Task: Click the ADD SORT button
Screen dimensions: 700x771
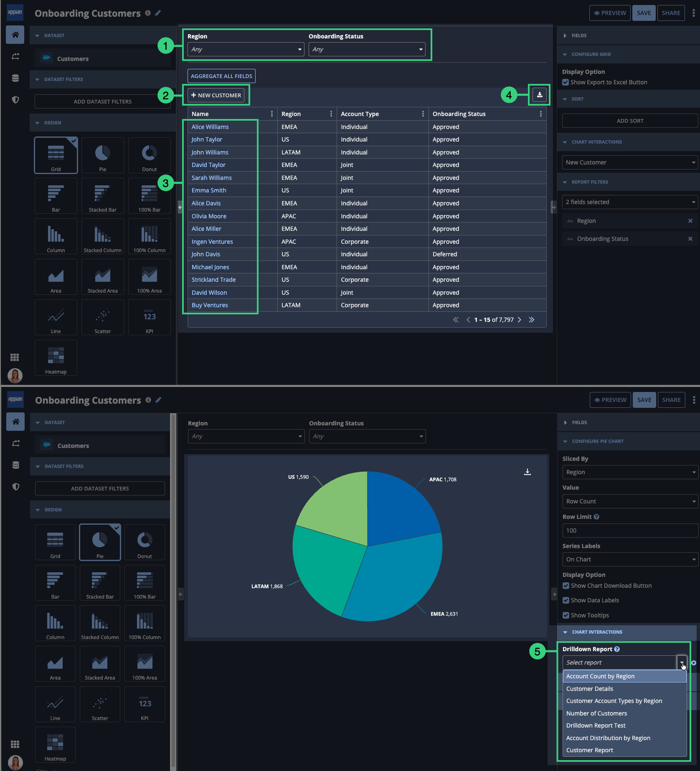Action: (630, 121)
